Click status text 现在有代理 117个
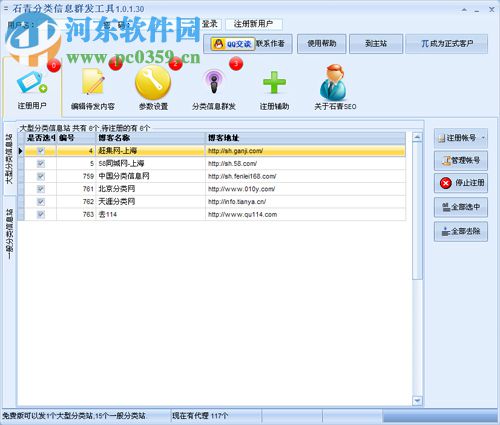 (200, 416)
